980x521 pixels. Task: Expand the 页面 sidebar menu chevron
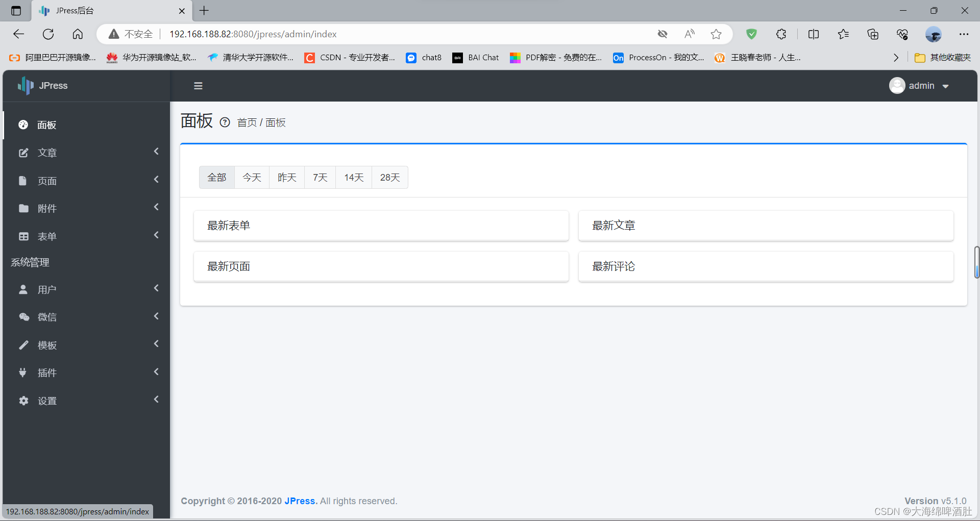(x=156, y=180)
